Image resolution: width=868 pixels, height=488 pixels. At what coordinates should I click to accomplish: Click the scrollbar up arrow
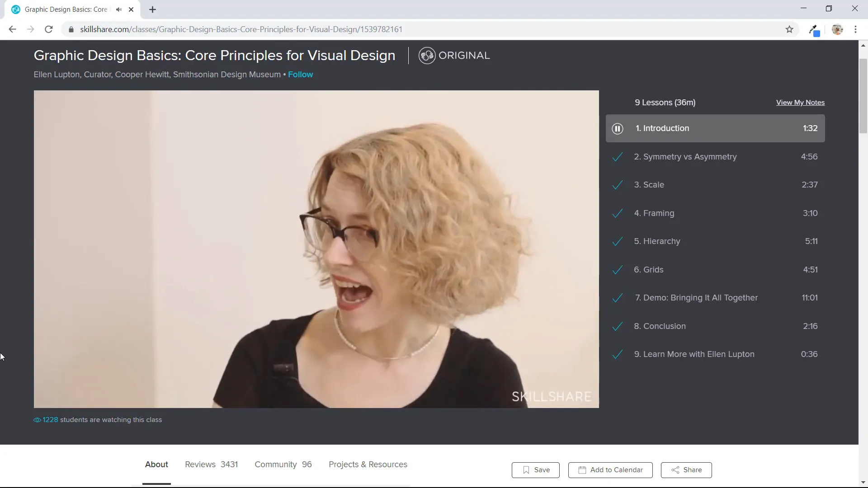[863, 45]
